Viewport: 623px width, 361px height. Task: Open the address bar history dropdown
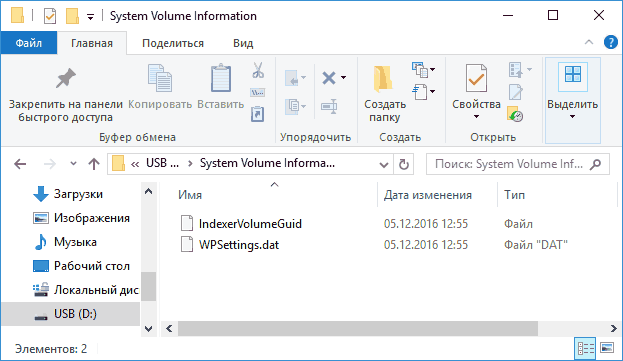pos(383,164)
